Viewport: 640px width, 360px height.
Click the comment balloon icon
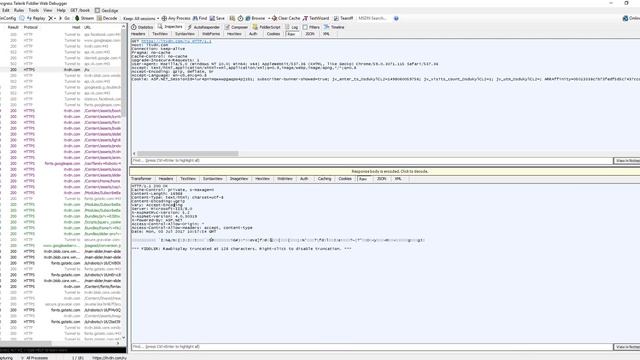click(22, 18)
